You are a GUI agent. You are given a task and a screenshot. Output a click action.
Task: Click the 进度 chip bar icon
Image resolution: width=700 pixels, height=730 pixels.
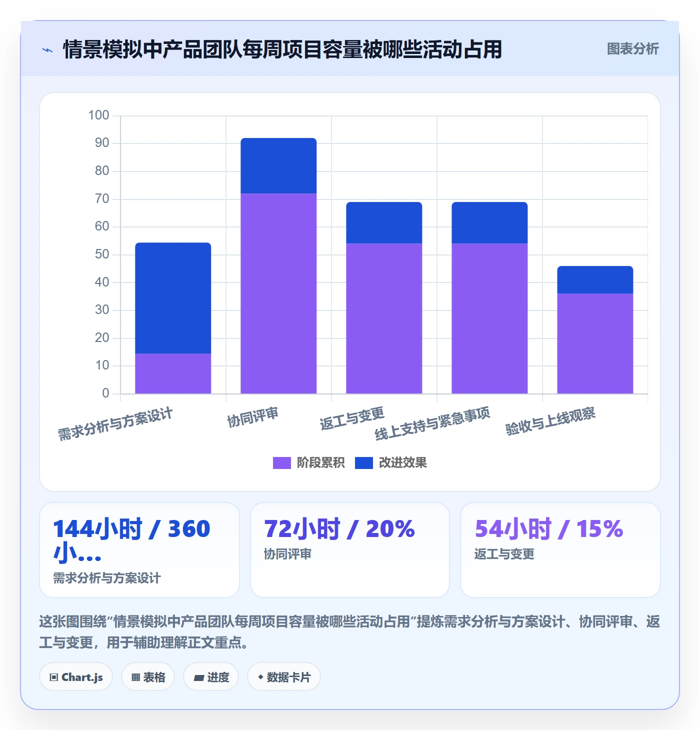coord(199,678)
